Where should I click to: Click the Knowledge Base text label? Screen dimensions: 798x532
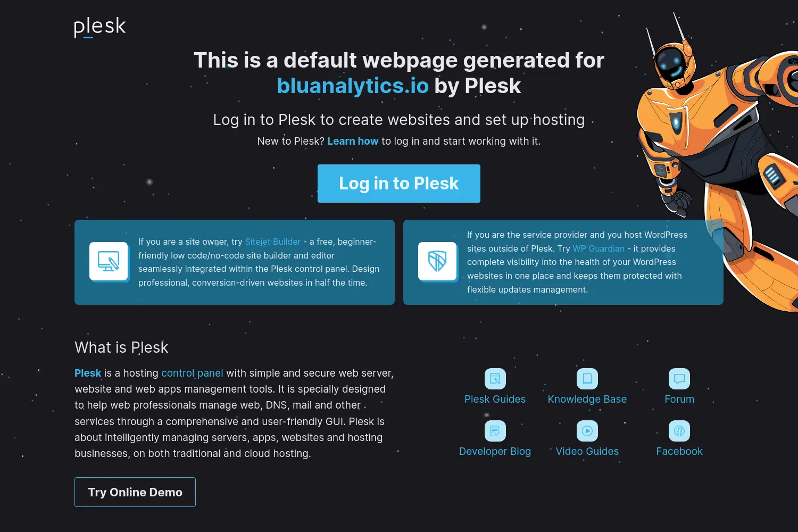click(587, 399)
